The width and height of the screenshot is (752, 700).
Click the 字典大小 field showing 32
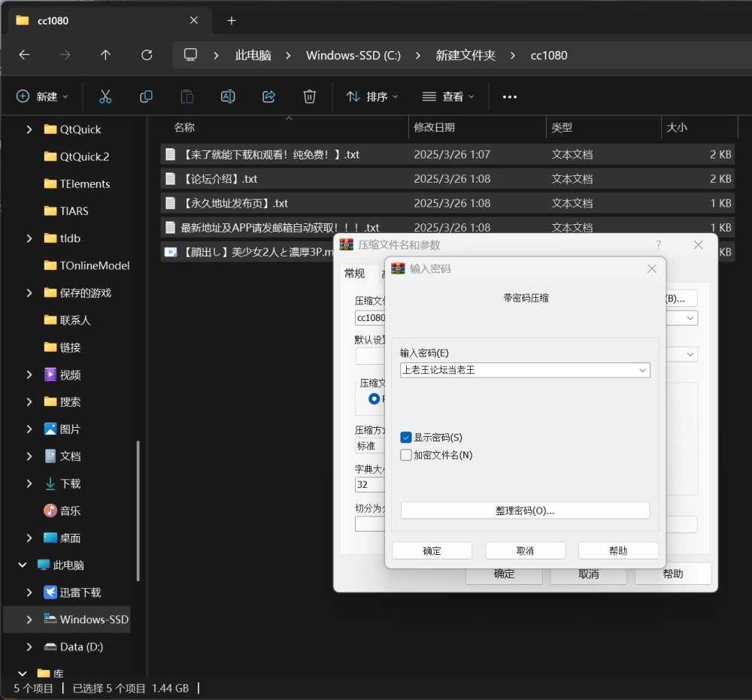[370, 485]
